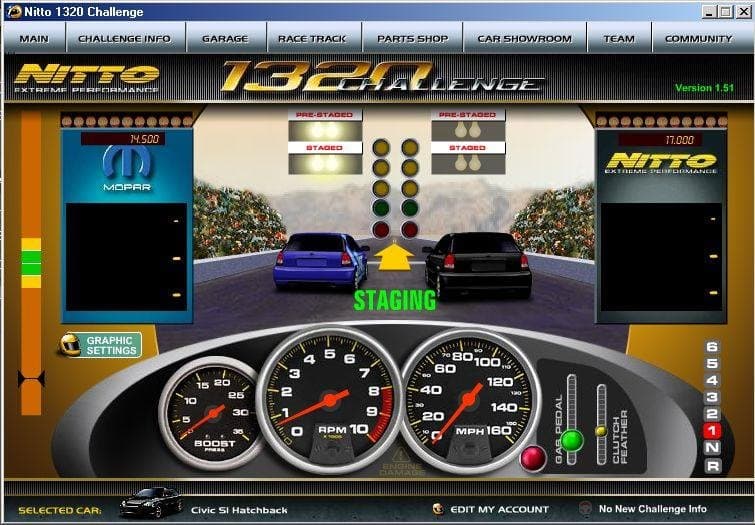Shift into Reverse R gear
Image resolution: width=755 pixels, height=525 pixels.
712,465
